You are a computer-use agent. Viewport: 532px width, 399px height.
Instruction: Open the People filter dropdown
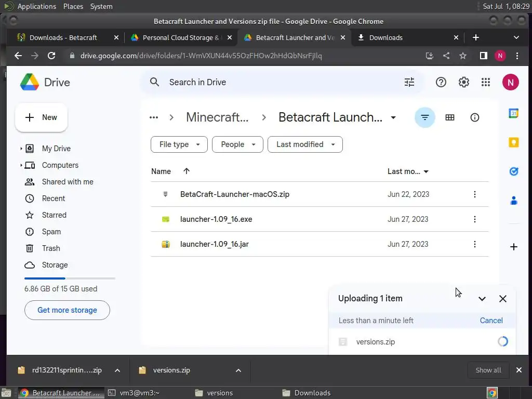click(x=237, y=144)
